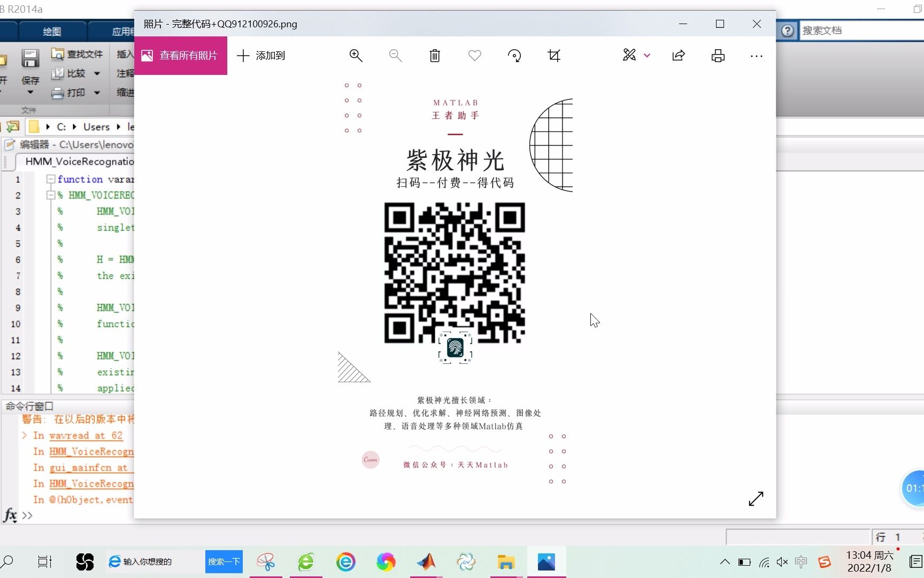Open Edit & Create tool
The height and width of the screenshot is (578, 924).
pyautogui.click(x=629, y=55)
